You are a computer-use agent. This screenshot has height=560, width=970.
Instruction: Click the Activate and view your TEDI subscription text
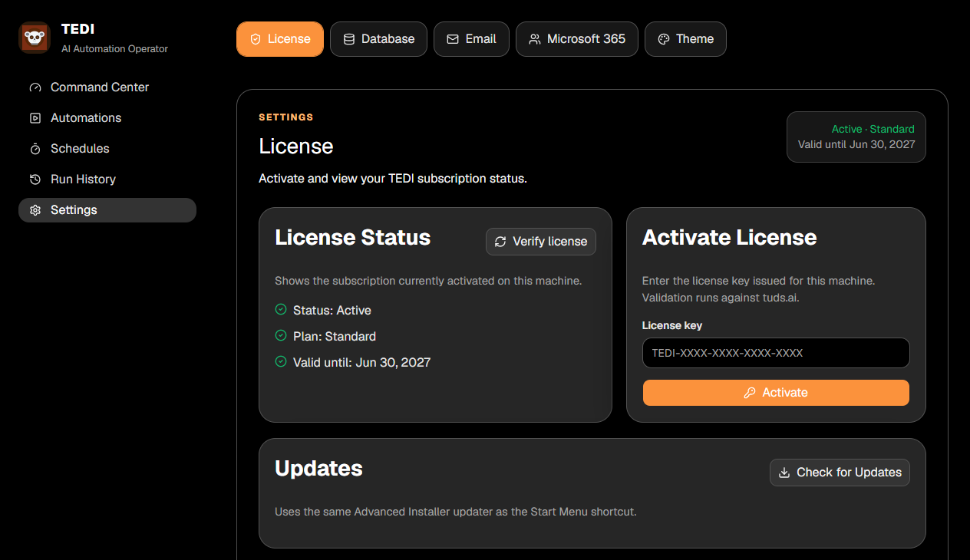393,179
